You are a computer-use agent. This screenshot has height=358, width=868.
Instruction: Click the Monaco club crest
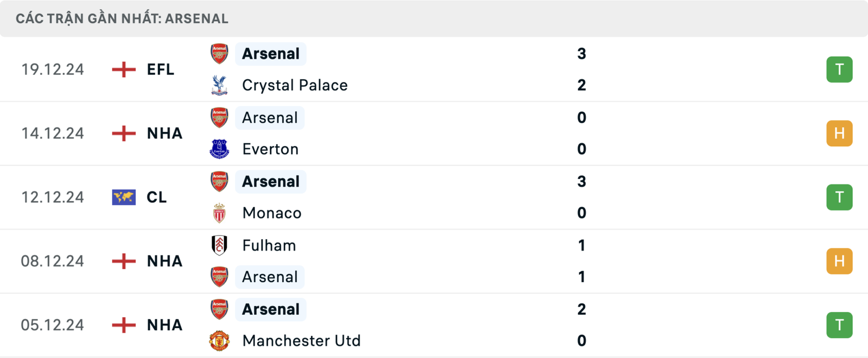coord(219,213)
